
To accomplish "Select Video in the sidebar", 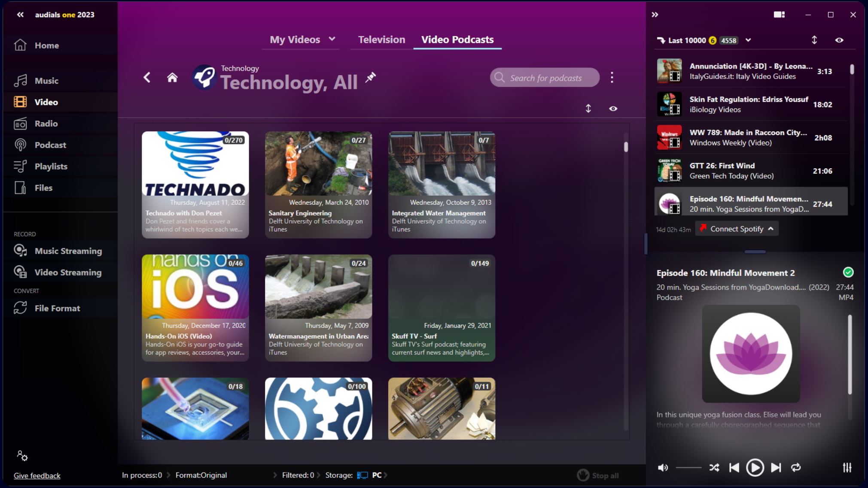I will (60, 102).
